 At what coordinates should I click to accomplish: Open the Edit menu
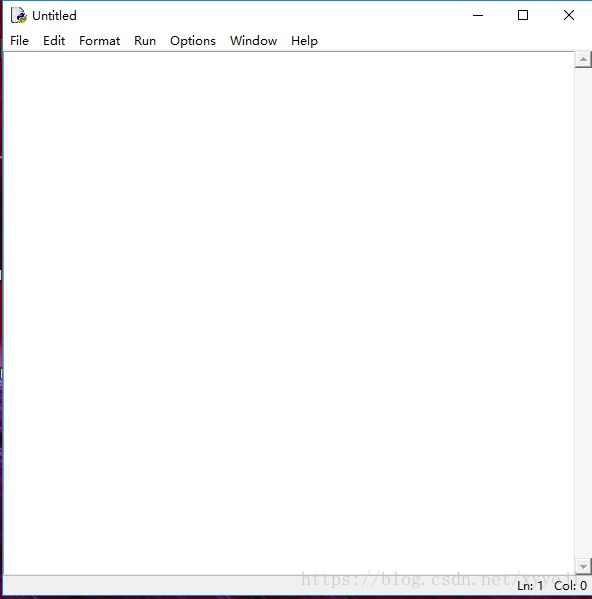[x=54, y=40]
